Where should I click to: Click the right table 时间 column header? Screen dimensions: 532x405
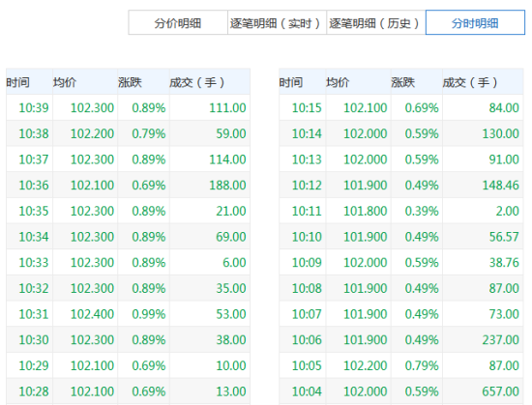click(x=303, y=82)
